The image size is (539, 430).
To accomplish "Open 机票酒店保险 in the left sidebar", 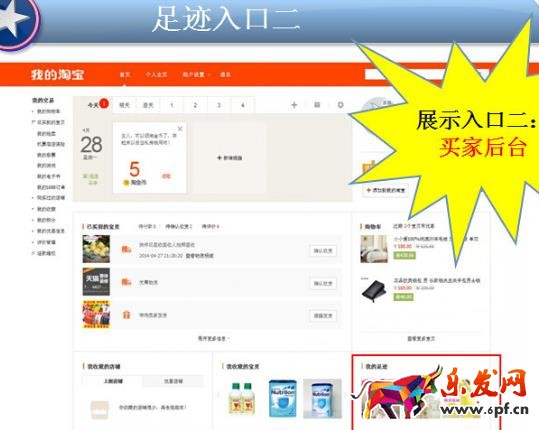I will 51,144.
